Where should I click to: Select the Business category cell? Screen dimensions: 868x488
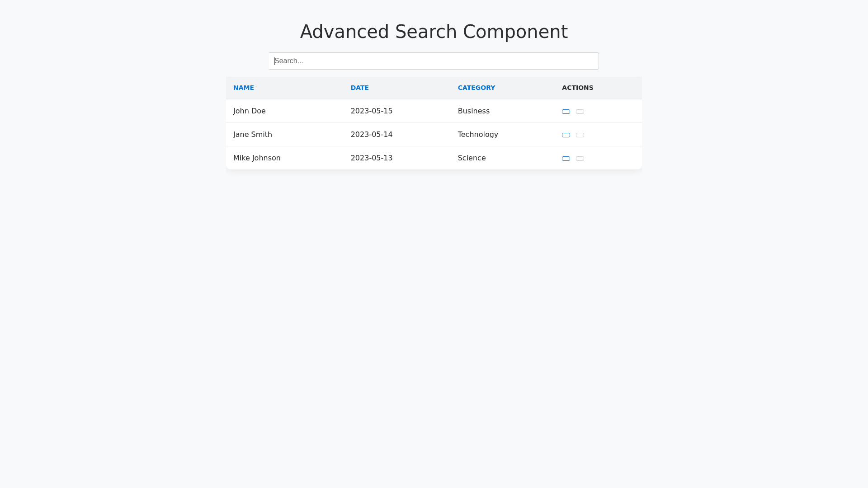[473, 111]
